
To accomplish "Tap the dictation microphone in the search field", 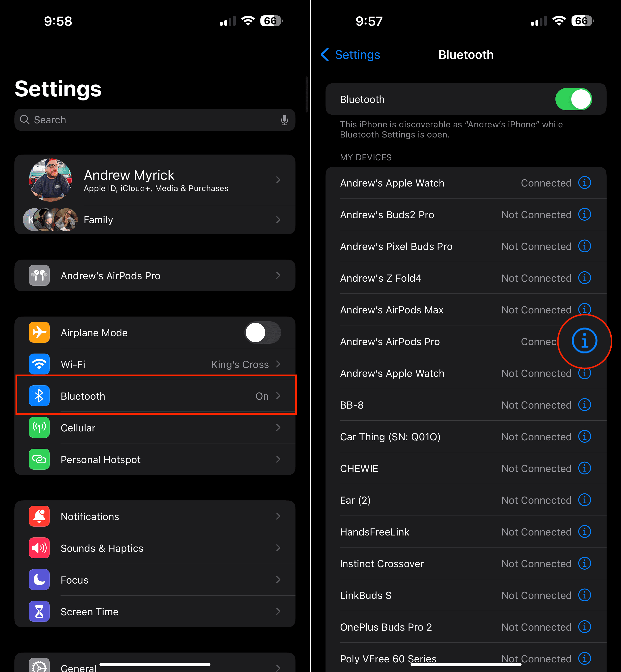I will click(284, 120).
